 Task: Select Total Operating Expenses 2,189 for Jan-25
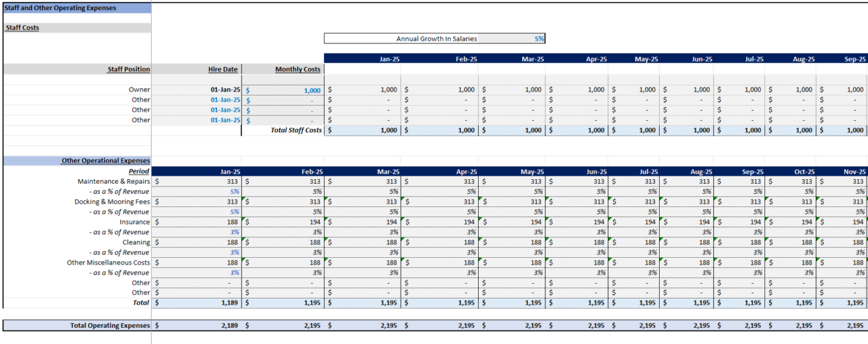click(x=196, y=325)
